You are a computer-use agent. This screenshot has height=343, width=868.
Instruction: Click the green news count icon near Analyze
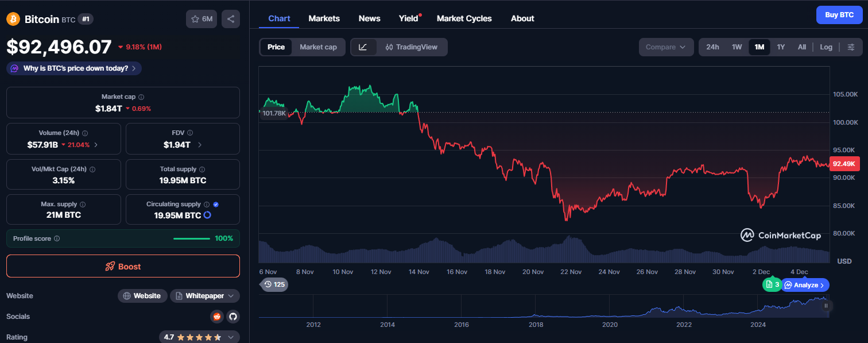772,284
